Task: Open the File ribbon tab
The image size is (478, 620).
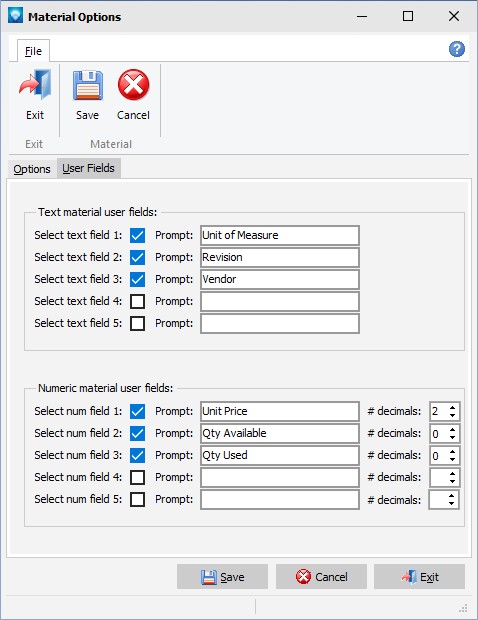Action: point(33,51)
